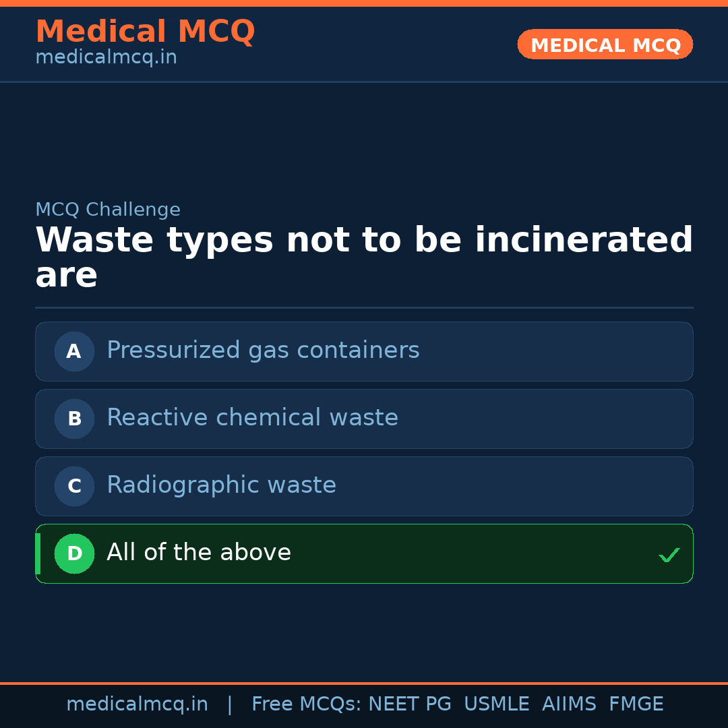Click the Medical MCQ header title
This screenshot has width=728, height=728.
(145, 32)
